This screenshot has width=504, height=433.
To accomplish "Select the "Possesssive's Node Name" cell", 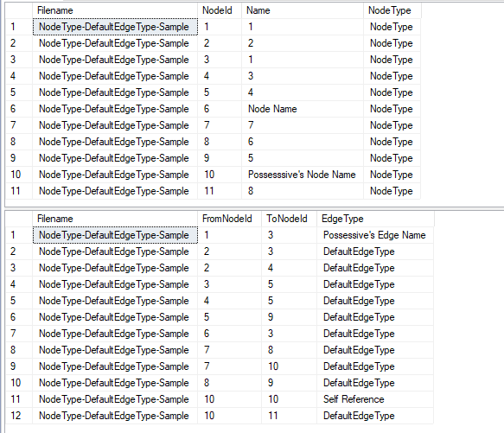I will tap(303, 175).
